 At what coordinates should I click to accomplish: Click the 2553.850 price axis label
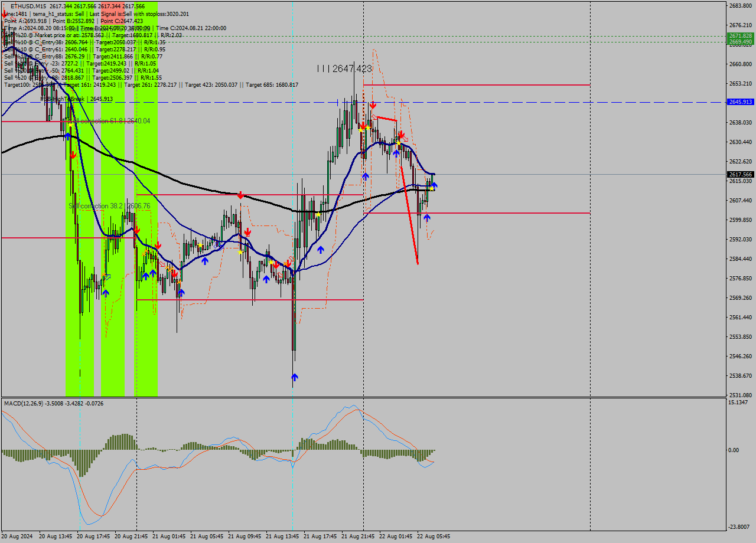741,336
